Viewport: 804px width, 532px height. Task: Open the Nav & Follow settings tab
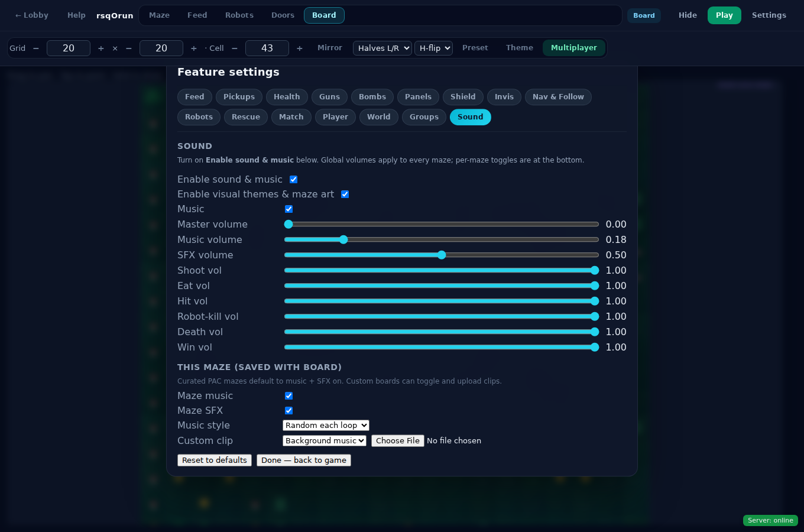coord(558,97)
